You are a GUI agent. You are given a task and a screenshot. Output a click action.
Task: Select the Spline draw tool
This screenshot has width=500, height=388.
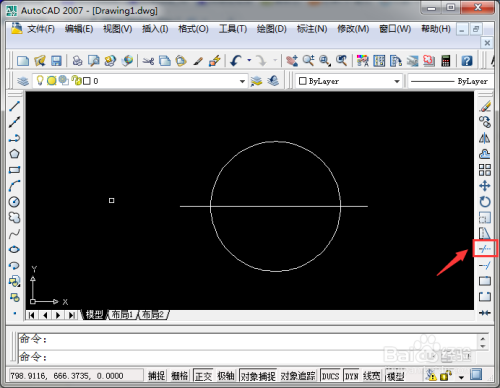[x=14, y=234]
